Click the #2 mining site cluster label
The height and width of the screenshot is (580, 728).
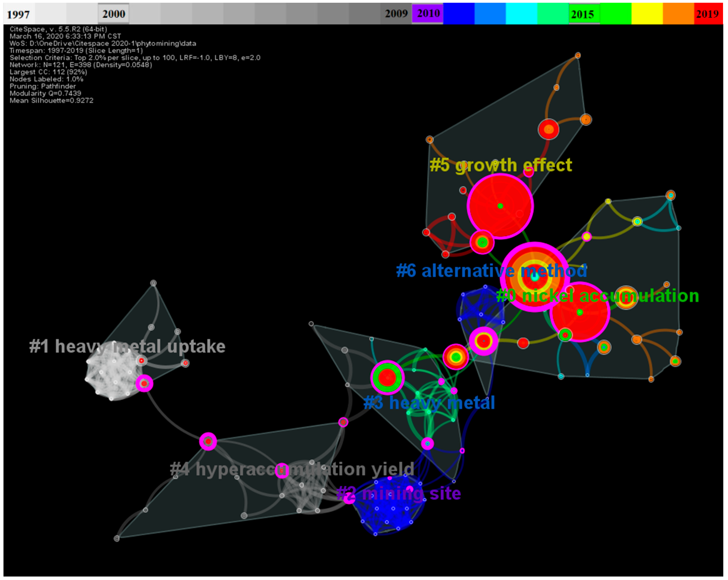point(399,493)
